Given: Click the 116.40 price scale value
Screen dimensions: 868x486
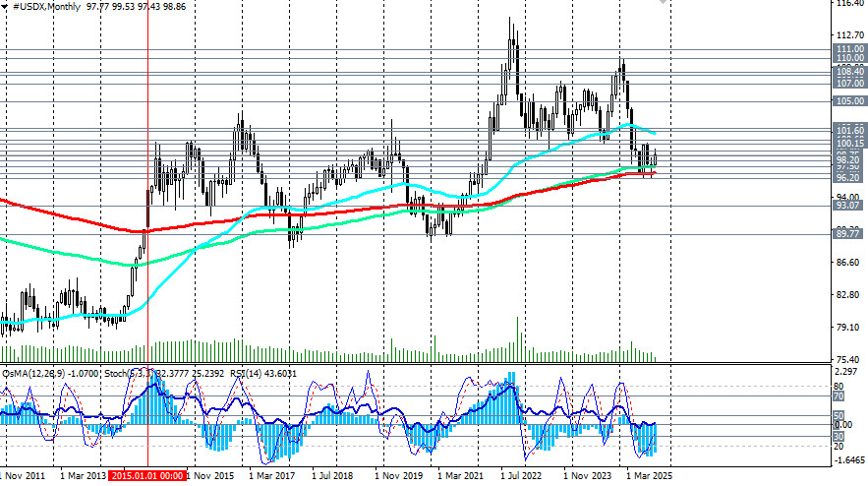Looking at the screenshot, I should (x=850, y=3).
